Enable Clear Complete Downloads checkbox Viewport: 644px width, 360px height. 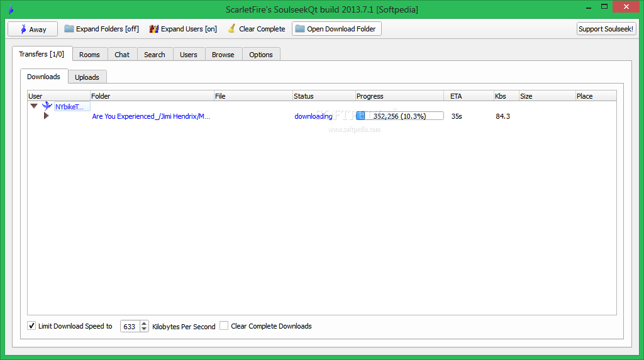[224, 325]
